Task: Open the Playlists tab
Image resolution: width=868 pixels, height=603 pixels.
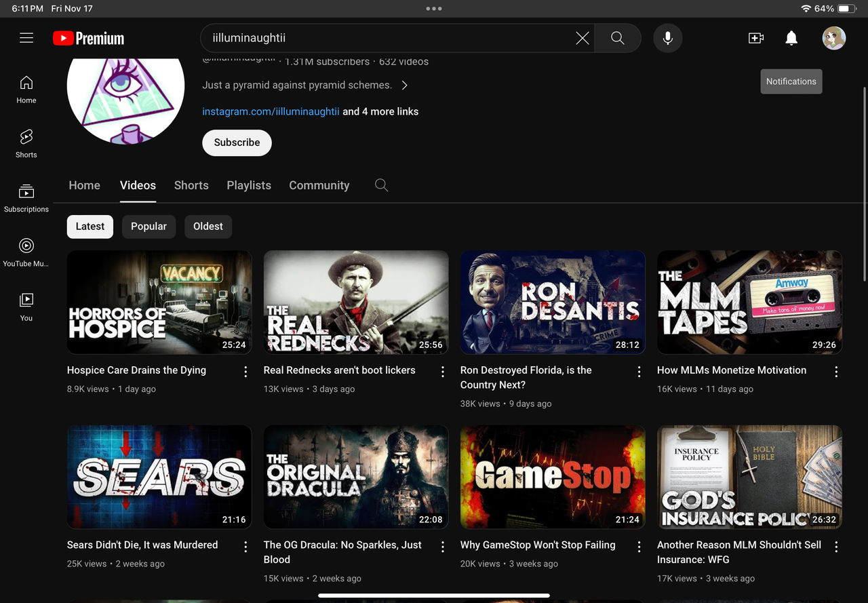Action: pos(249,185)
